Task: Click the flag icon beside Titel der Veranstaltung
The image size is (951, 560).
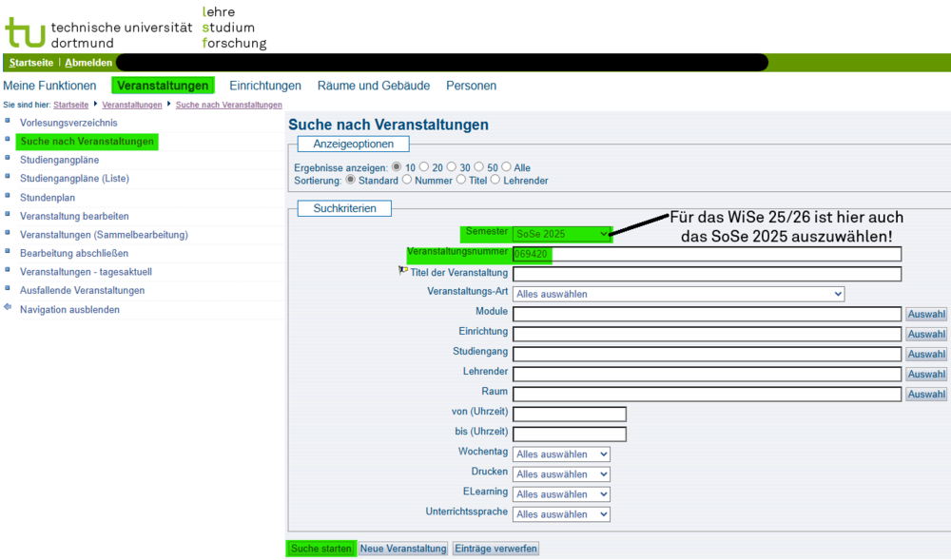Action: pos(402,270)
